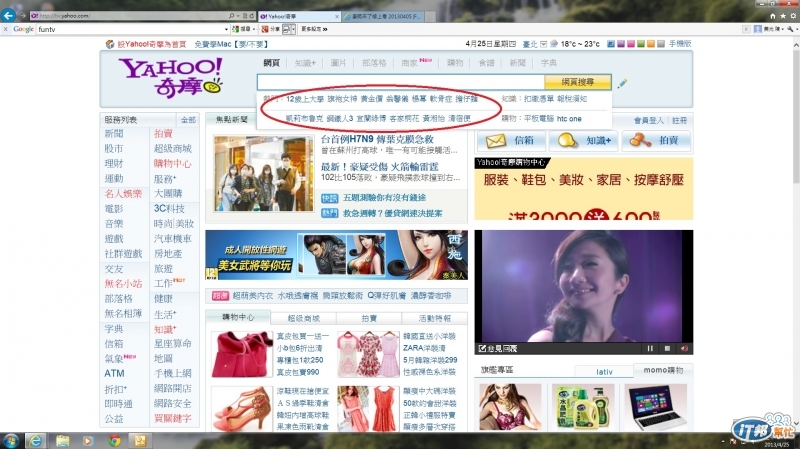Toggle mute on the video ad

[x=684, y=348]
